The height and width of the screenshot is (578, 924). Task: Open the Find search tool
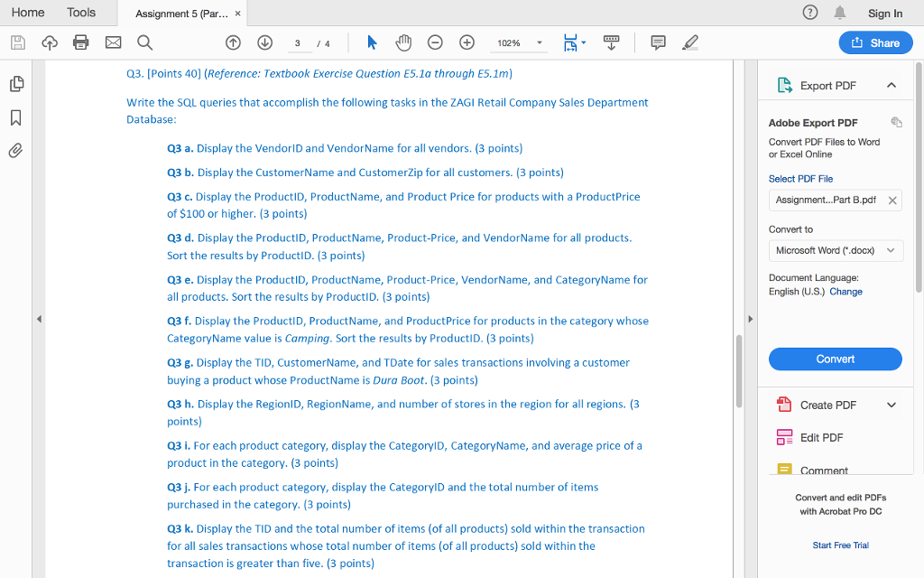(144, 42)
